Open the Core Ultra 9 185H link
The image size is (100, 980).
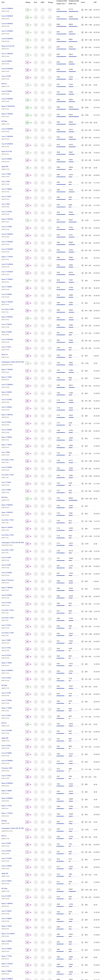click(x=8, y=309)
